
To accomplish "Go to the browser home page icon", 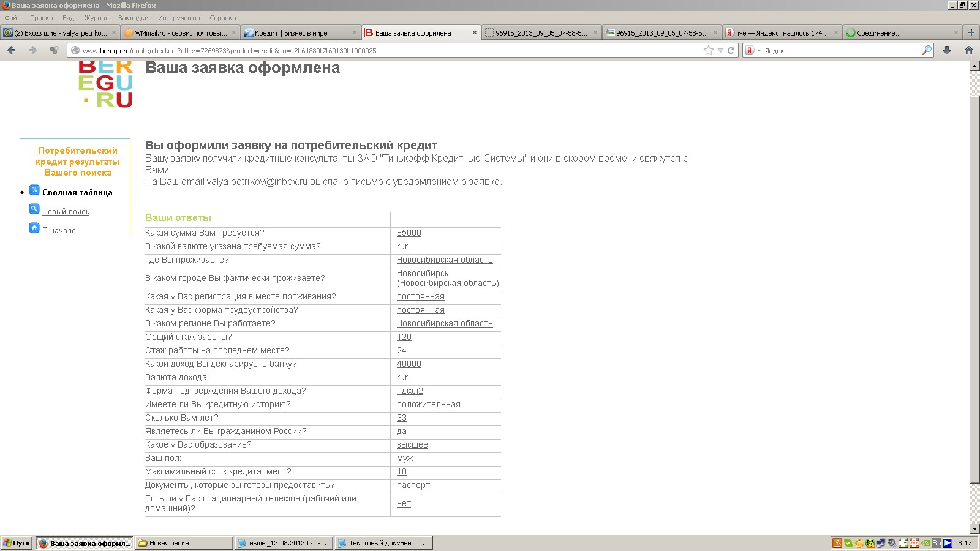I will coord(969,50).
